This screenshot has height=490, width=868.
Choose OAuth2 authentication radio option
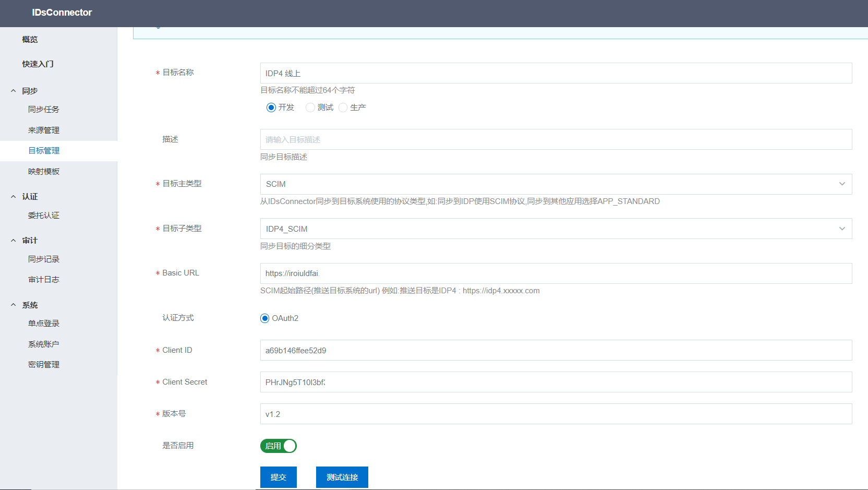pos(265,318)
